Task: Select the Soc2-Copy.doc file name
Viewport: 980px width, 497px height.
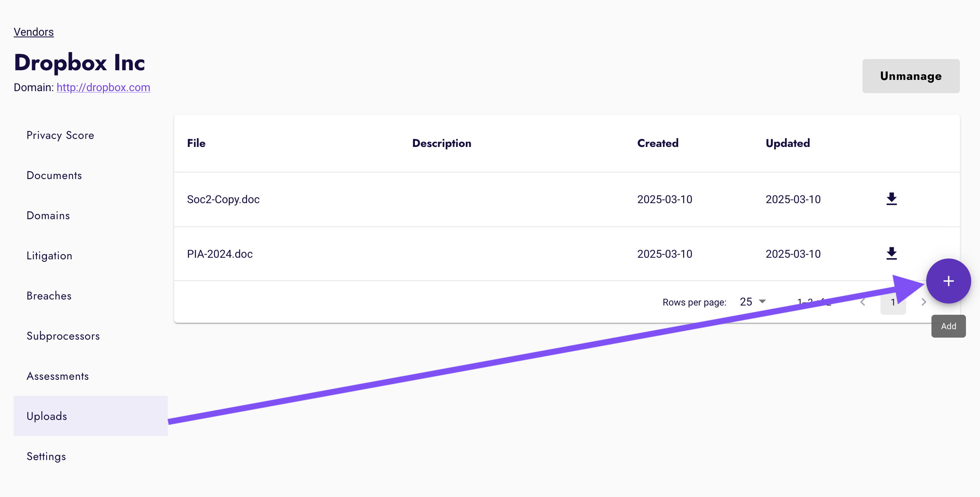Action: 223,200
